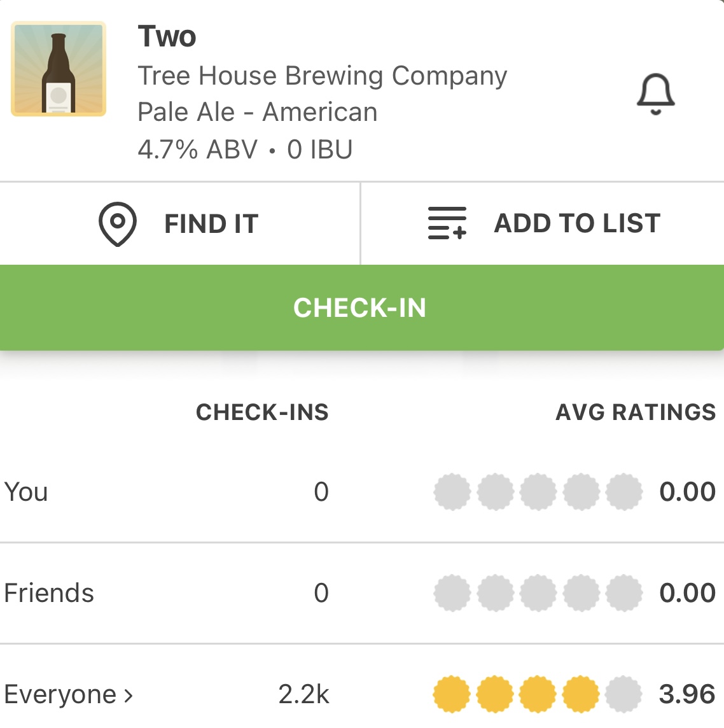The height and width of the screenshot is (728, 724).
Task: Tap fifth rating cap in You row
Action: tap(624, 492)
